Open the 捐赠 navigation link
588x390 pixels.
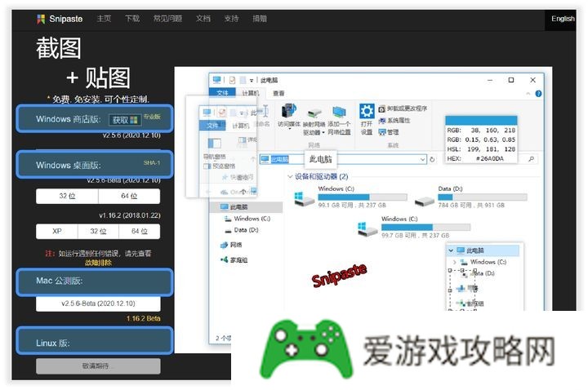(x=260, y=18)
